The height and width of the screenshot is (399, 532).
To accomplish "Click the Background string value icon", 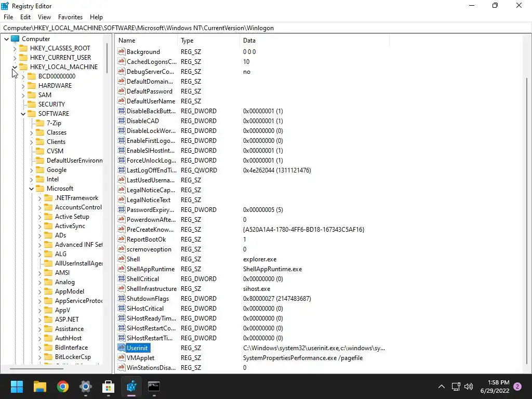I will pos(122,51).
